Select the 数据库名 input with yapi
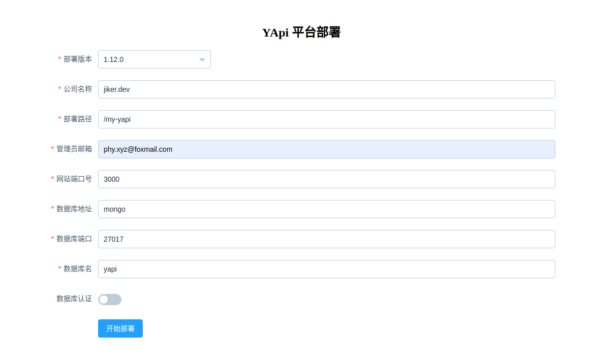 click(x=326, y=269)
